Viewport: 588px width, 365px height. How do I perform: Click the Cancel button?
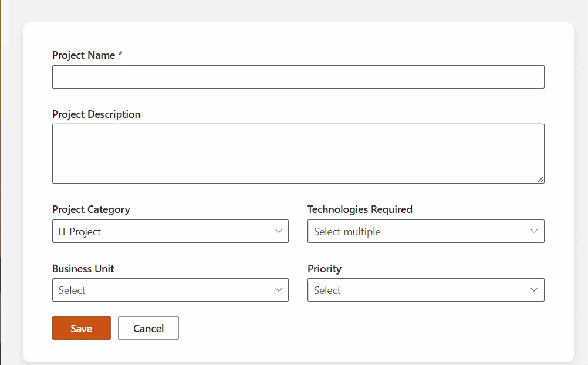coord(148,328)
